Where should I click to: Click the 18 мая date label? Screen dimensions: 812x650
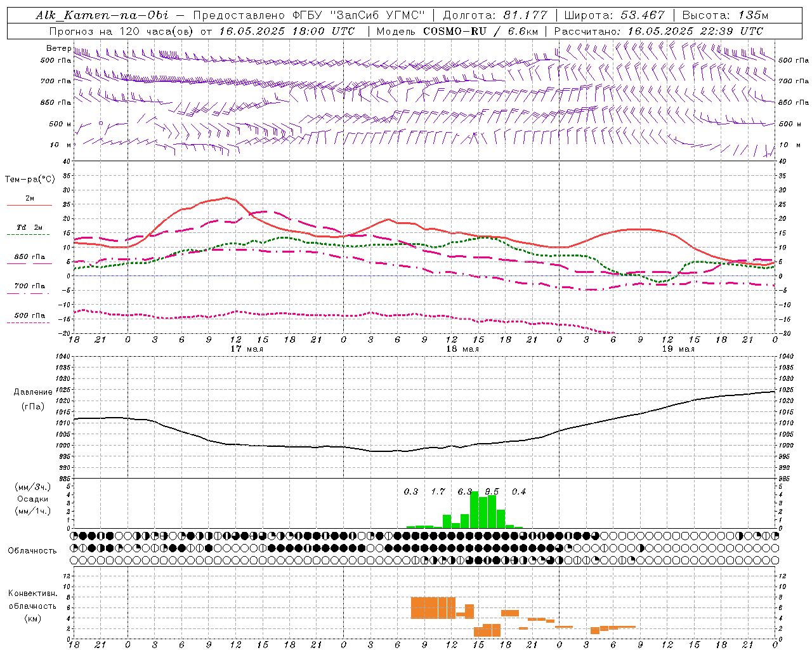coord(462,349)
